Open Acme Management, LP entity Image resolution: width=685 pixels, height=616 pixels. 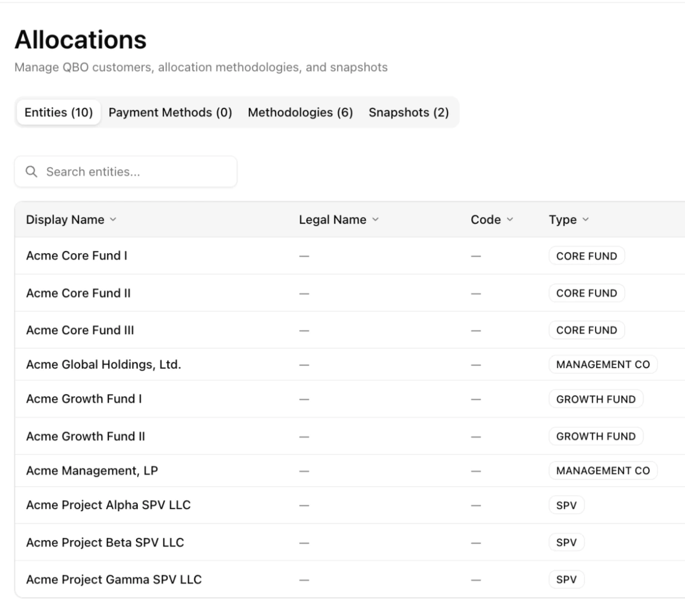coord(92,471)
